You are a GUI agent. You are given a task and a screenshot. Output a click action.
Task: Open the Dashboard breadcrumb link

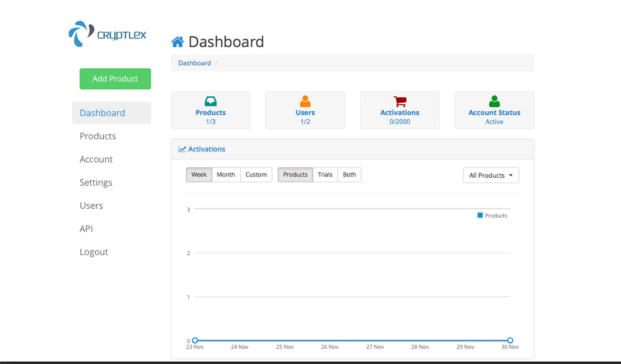click(x=194, y=63)
